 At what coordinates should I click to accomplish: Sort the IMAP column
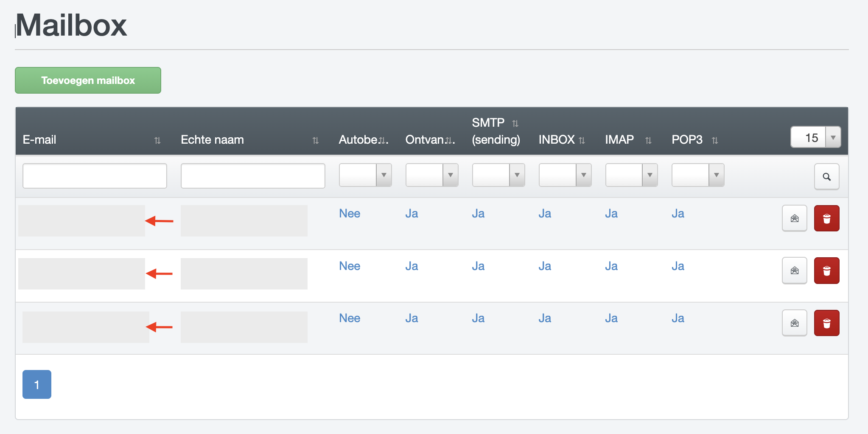click(648, 140)
